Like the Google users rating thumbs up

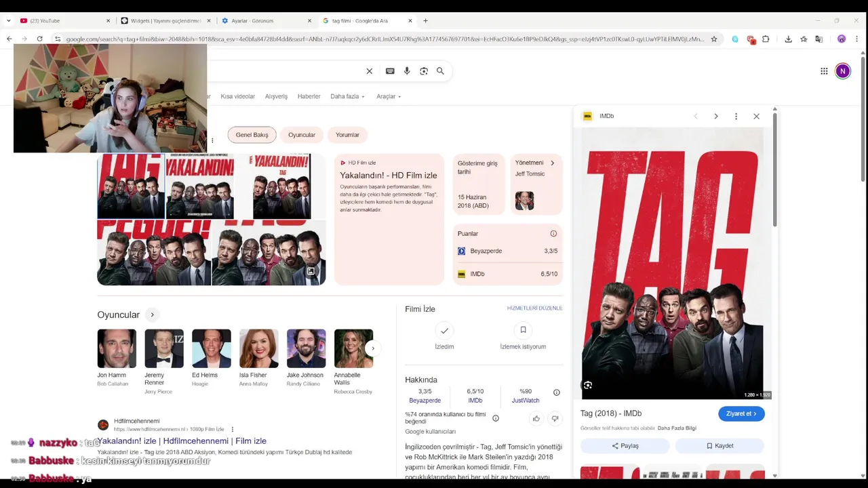coord(536,418)
